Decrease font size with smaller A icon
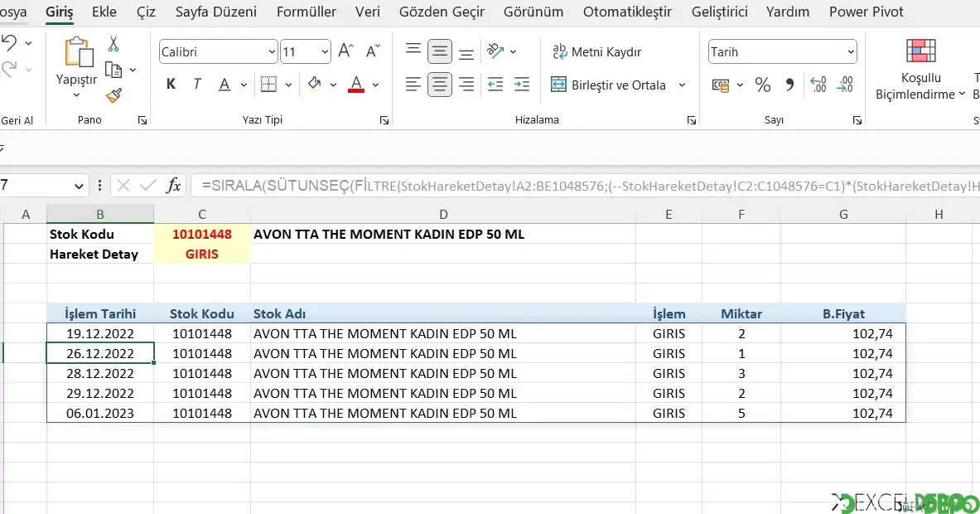Screen dimensions: 980x514 tap(373, 51)
